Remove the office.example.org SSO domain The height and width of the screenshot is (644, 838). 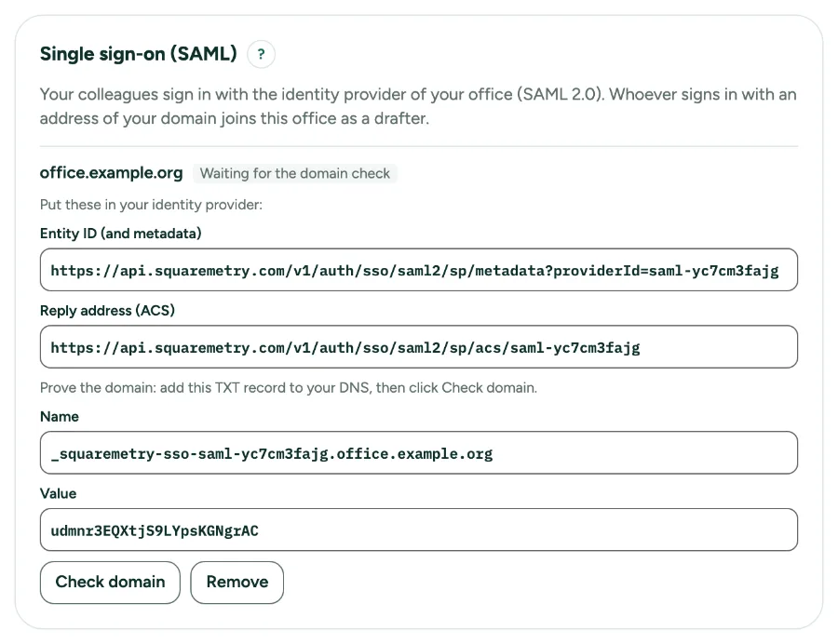pos(237,582)
